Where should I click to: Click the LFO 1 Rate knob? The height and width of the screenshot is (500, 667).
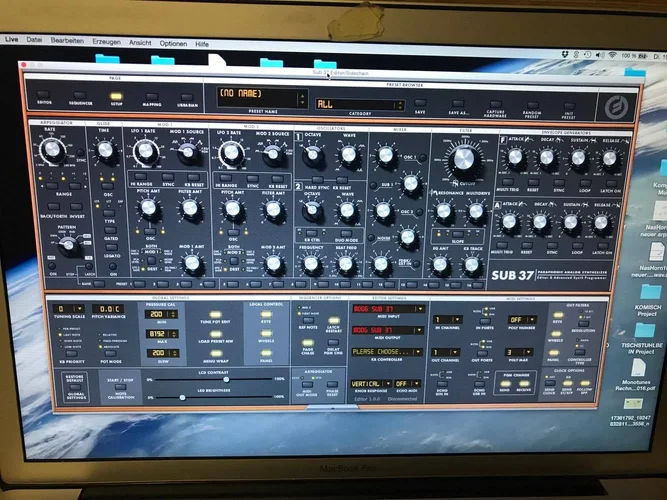point(145,151)
